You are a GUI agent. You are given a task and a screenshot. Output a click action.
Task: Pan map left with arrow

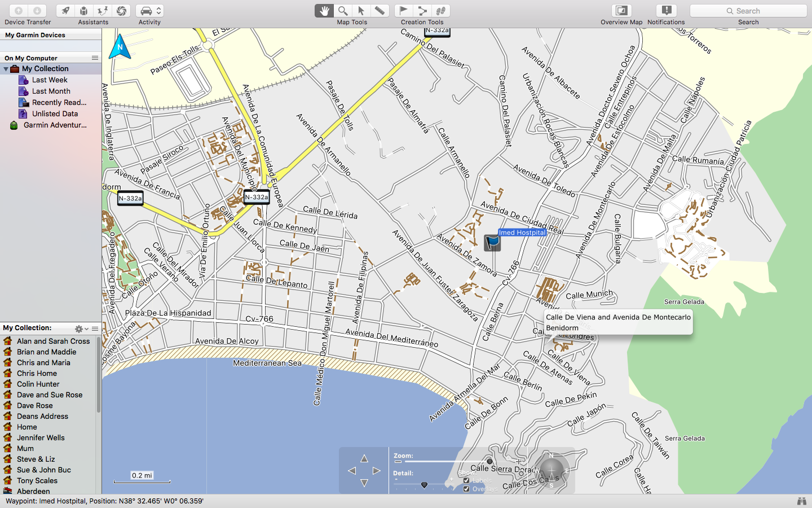352,471
